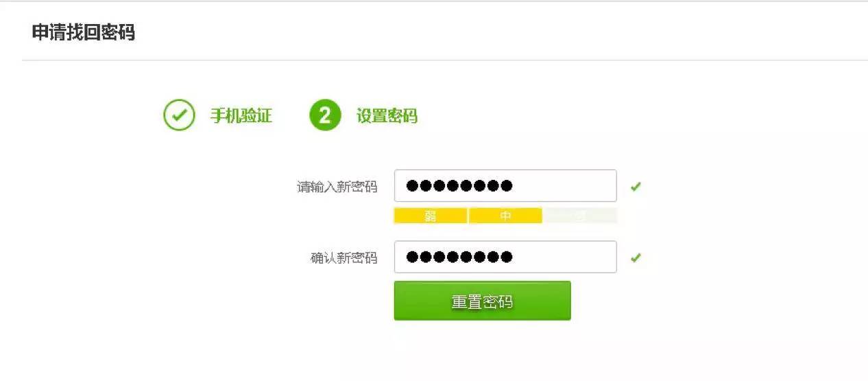Viewport: 868px width, 381px height.
Task: Click the green checkmark beside new password field
Action: point(636,186)
